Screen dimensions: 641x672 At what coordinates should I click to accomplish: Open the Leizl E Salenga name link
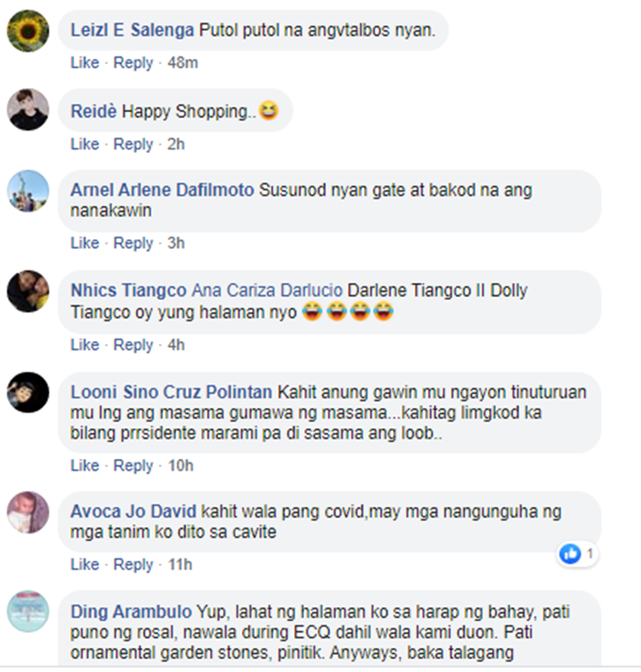[132, 30]
